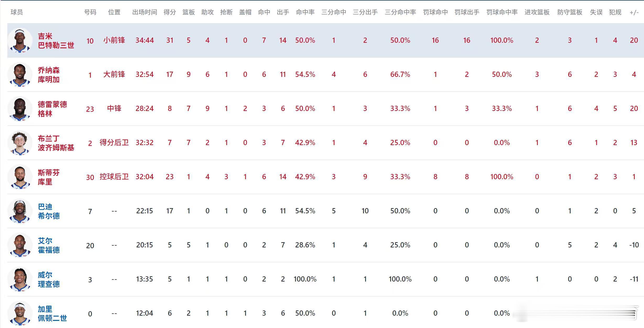Click Draymond Green's headshot
Image resolution: width=644 pixels, height=328 pixels.
[20, 109]
